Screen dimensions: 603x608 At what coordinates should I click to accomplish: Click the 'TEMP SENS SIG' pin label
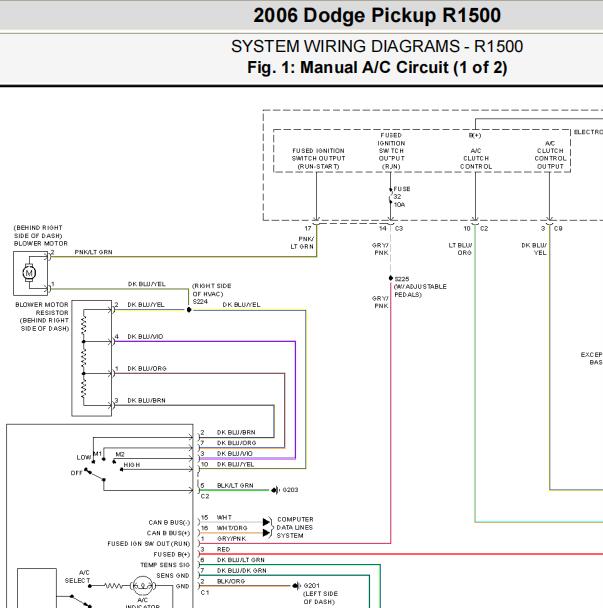(165, 565)
